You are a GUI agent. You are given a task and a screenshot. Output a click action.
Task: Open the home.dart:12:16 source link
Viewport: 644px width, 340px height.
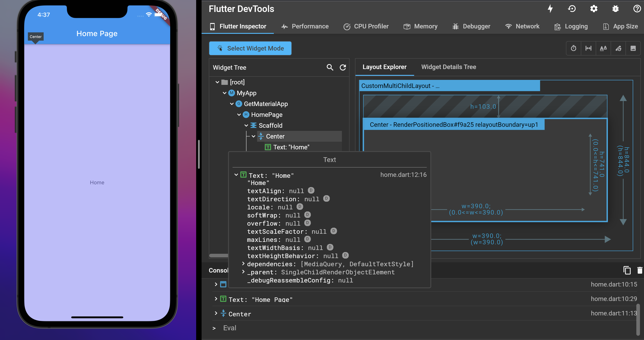pyautogui.click(x=403, y=175)
